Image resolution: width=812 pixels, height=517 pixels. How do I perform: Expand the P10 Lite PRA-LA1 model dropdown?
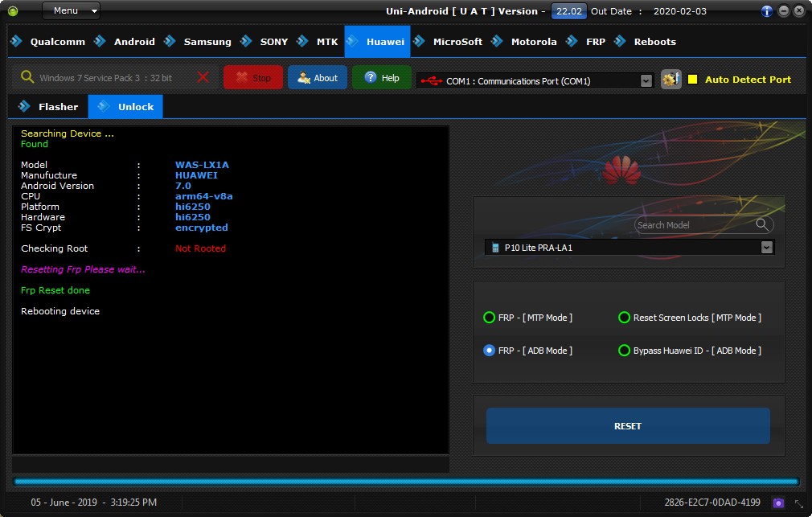pos(766,247)
